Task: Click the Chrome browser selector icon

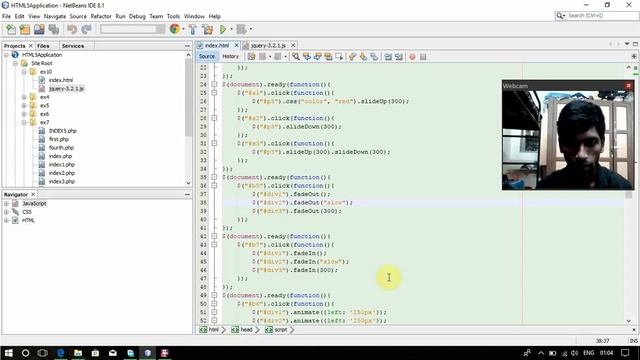Action: click(175, 29)
